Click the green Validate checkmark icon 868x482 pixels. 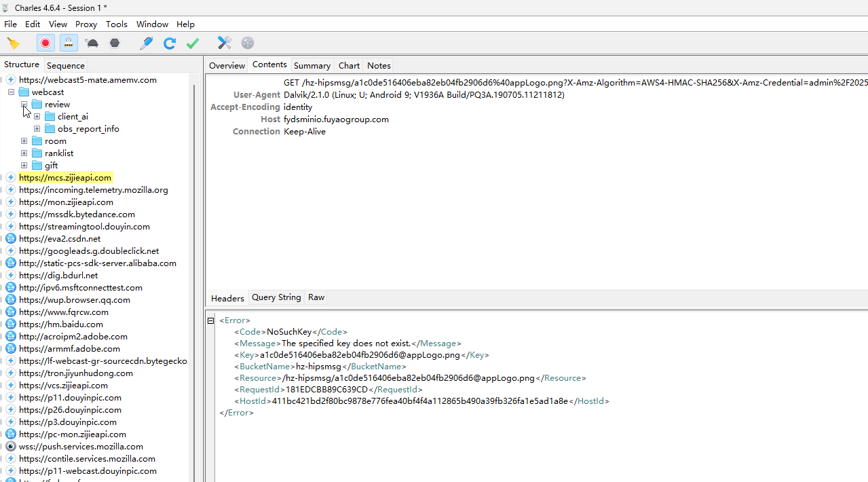point(193,43)
